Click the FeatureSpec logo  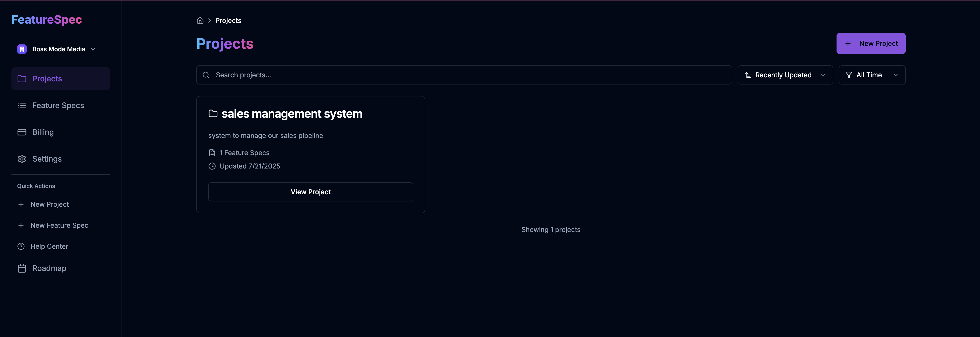coord(47,20)
